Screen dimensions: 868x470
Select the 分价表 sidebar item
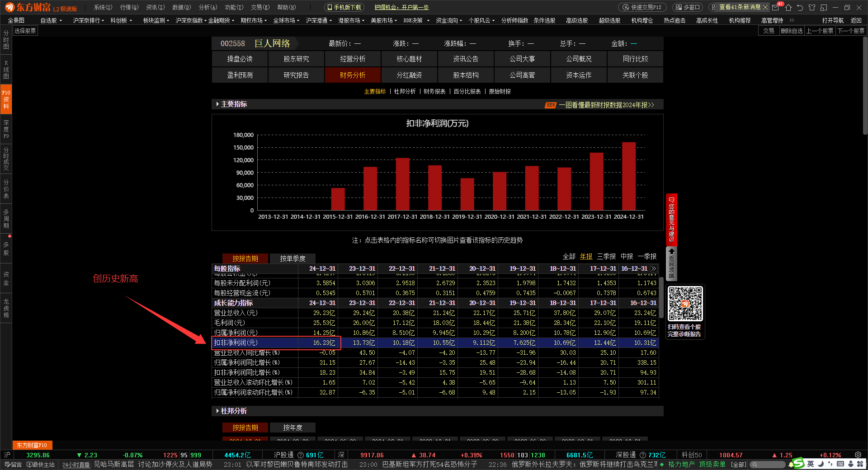(x=6, y=189)
